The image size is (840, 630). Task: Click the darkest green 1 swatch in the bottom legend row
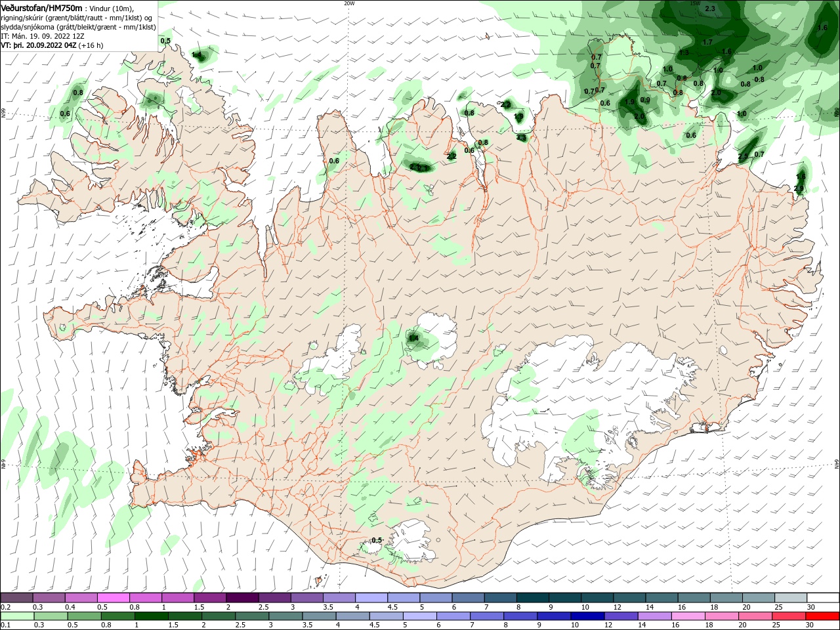pyautogui.click(x=152, y=616)
